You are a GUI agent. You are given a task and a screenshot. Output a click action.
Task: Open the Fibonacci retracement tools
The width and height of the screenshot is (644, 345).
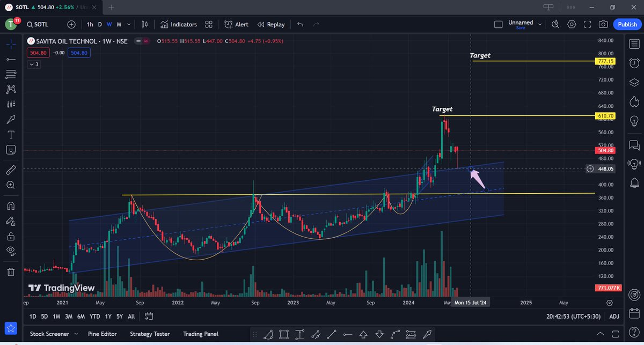point(11,74)
